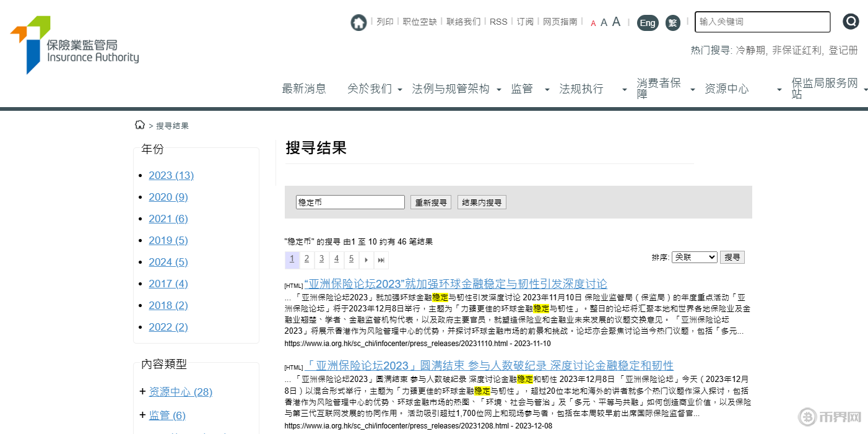The image size is (868, 434).
Task: Select the largest font size A
Action: tap(616, 22)
